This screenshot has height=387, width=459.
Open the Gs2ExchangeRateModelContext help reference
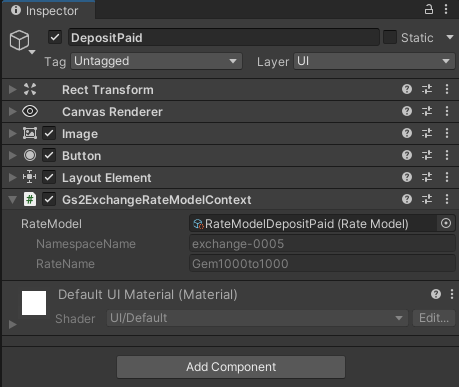(407, 199)
